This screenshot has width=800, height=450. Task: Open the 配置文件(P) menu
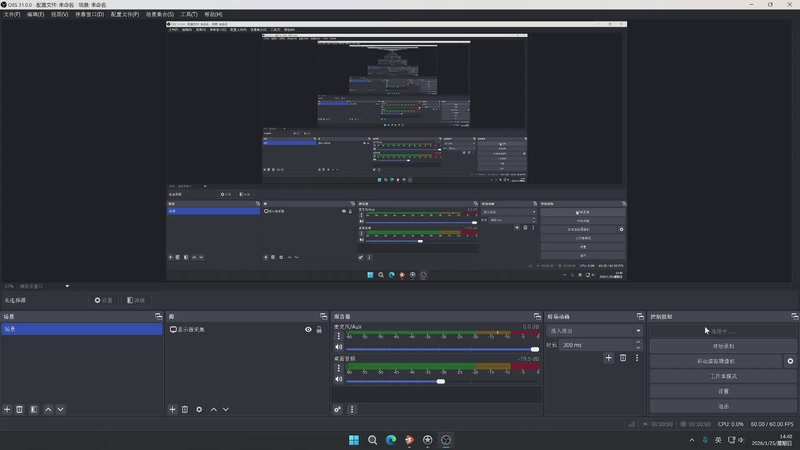pos(124,14)
